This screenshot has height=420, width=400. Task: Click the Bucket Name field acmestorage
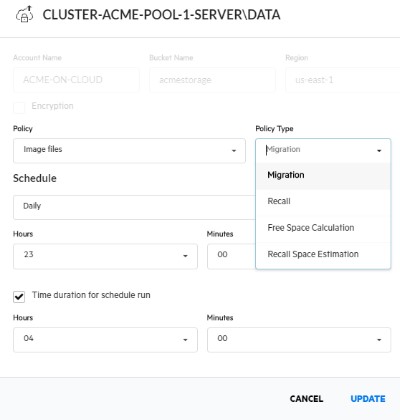(x=212, y=80)
